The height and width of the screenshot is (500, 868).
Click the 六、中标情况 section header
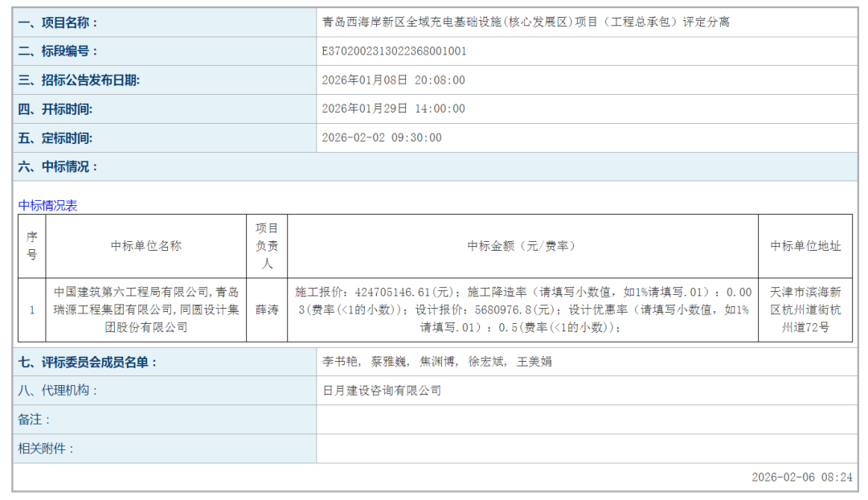58,167
